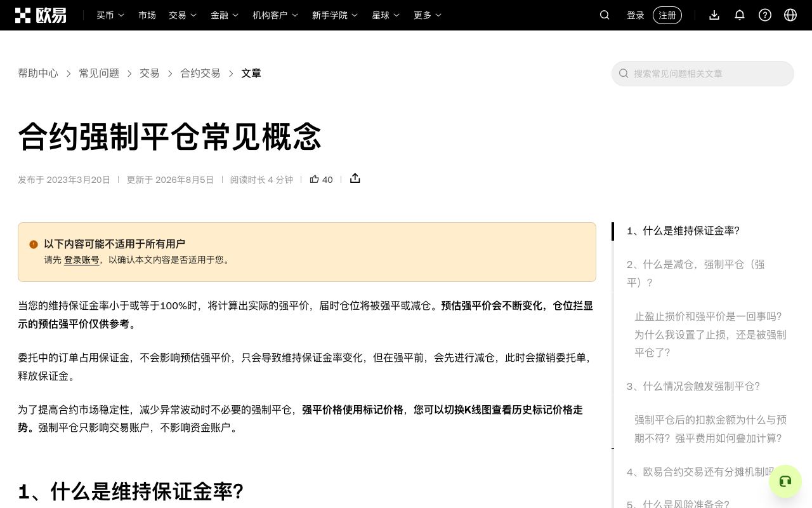Open the 机构客户 dropdown
Image resolution: width=812 pixels, height=508 pixels.
(x=275, y=15)
